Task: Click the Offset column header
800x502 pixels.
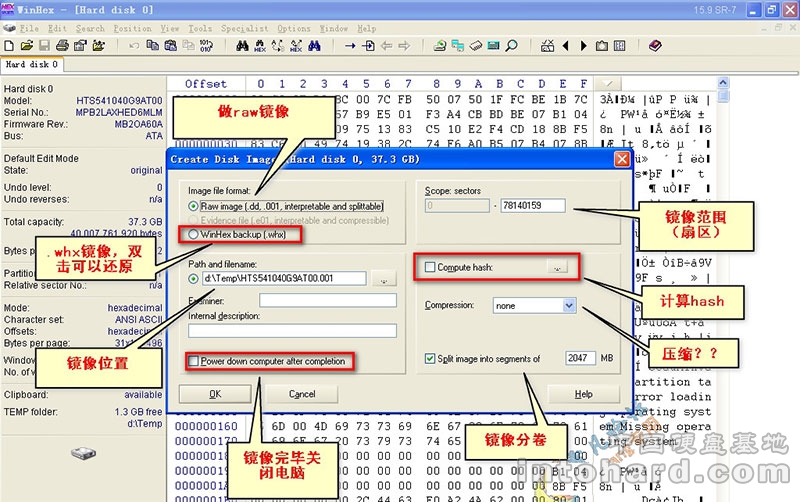Action: [x=206, y=84]
